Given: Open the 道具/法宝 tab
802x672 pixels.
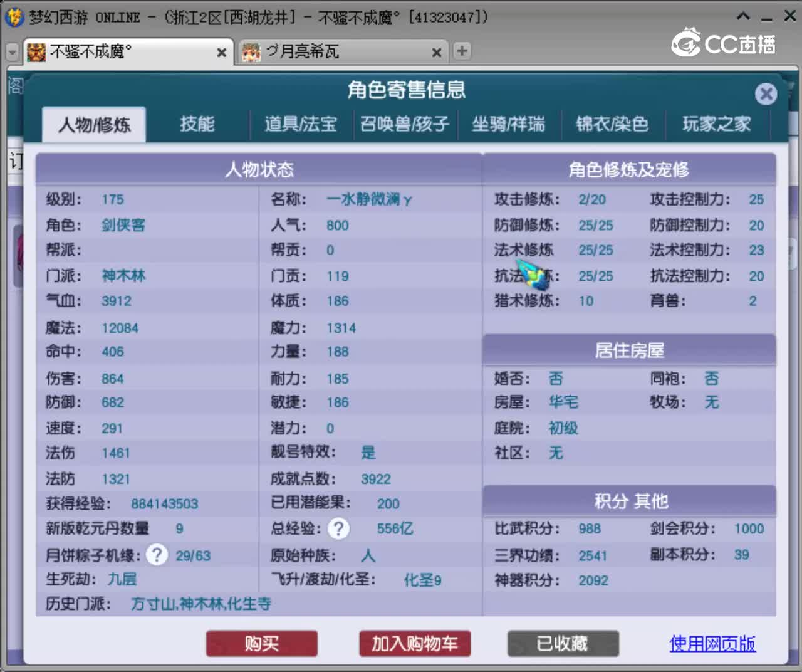Looking at the screenshot, I should 301,124.
